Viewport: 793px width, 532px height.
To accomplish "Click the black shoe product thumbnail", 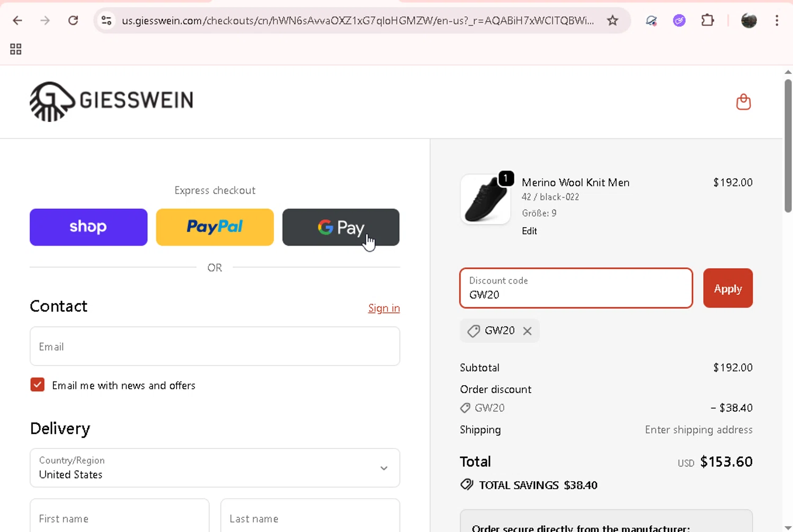I will 485,200.
